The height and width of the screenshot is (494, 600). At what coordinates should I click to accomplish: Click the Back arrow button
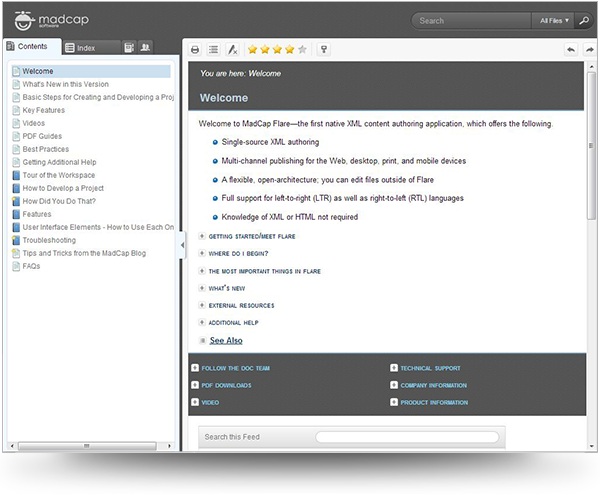[571, 50]
